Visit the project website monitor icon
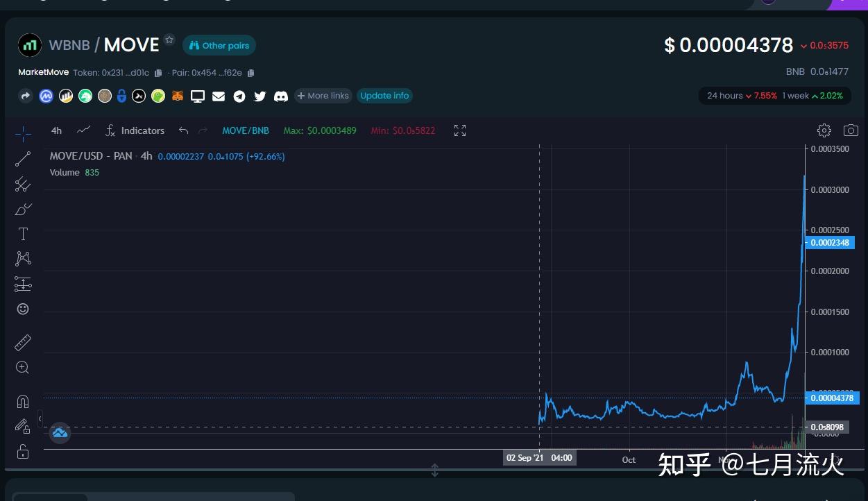This screenshot has height=501, width=868. pos(198,96)
